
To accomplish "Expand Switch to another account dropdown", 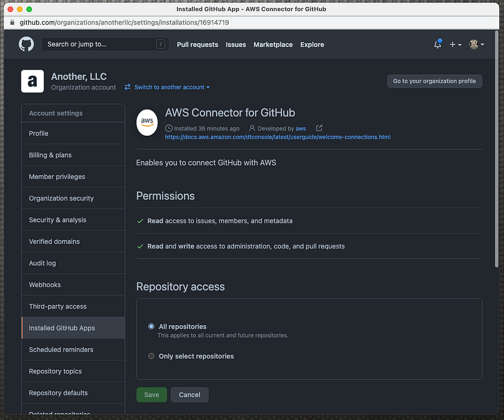I will point(172,87).
